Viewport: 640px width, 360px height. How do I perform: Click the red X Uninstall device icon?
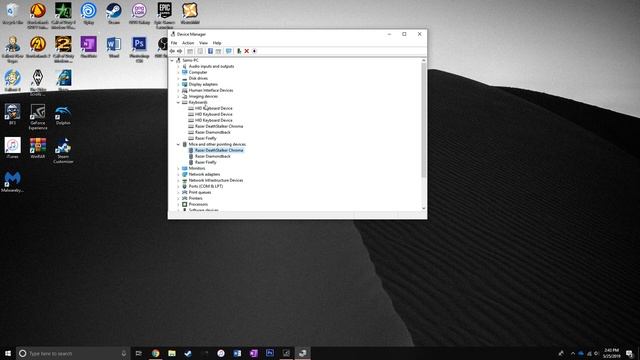[x=247, y=51]
